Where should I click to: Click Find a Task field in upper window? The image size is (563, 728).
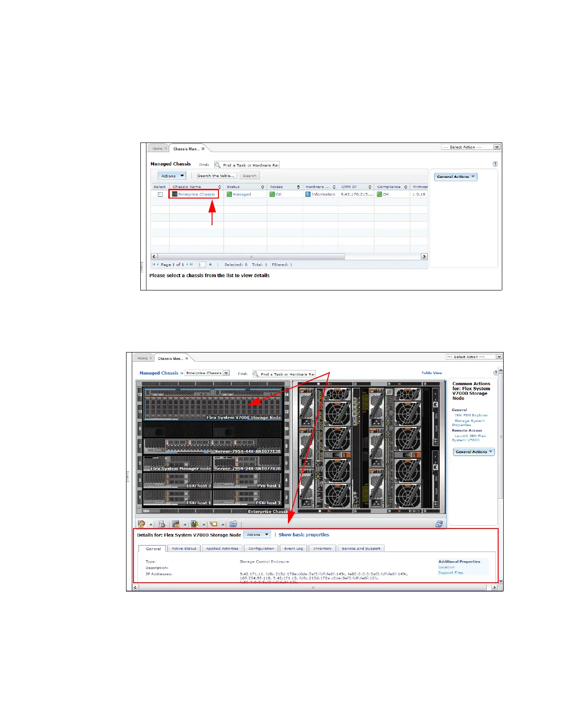point(247,165)
